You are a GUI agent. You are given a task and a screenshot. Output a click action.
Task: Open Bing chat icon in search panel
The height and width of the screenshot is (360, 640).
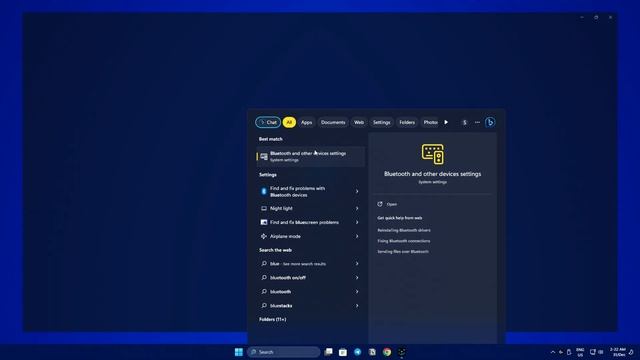pos(490,122)
